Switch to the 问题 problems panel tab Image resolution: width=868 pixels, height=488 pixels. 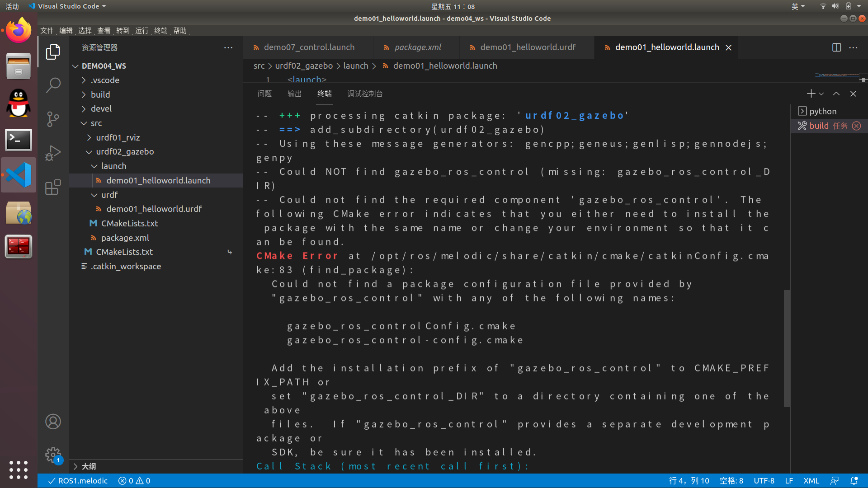coord(264,94)
